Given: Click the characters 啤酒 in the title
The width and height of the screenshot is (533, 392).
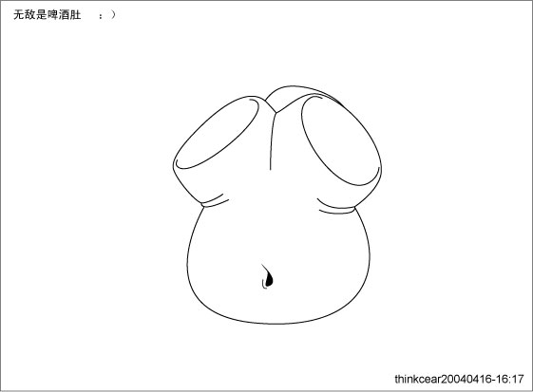Looking at the screenshot, I should point(59,15).
